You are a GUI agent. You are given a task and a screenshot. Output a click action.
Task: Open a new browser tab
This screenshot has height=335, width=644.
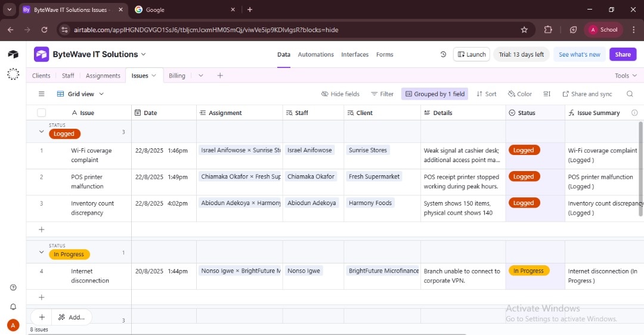tap(250, 10)
